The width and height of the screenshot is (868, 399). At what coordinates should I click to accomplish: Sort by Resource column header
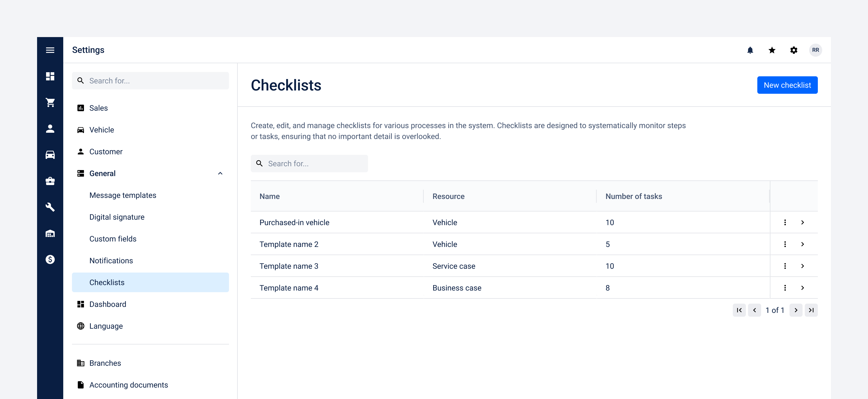point(510,196)
